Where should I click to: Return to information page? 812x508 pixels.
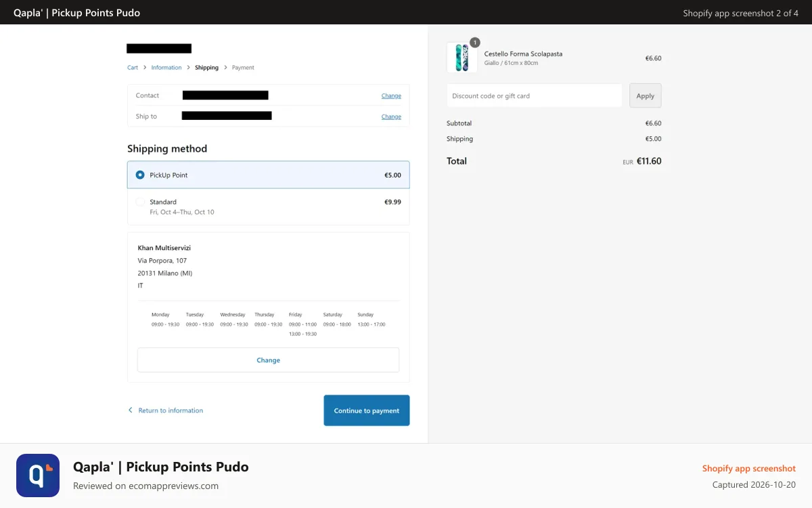coord(171,410)
